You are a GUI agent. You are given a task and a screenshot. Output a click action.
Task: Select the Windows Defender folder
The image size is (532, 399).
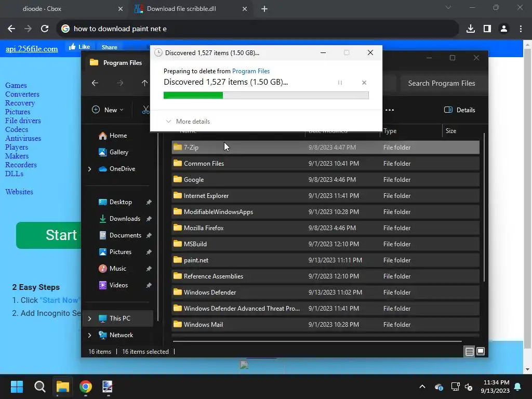(x=325, y=292)
